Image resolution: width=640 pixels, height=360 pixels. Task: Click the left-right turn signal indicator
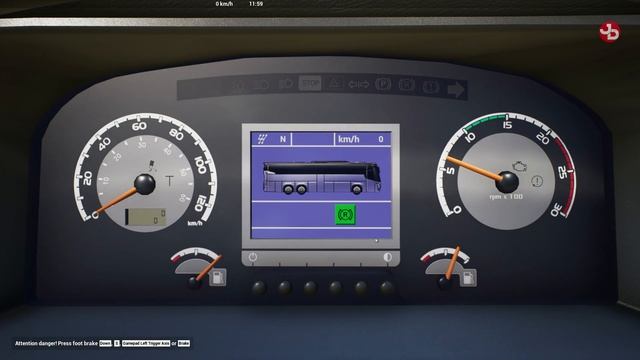tap(358, 84)
